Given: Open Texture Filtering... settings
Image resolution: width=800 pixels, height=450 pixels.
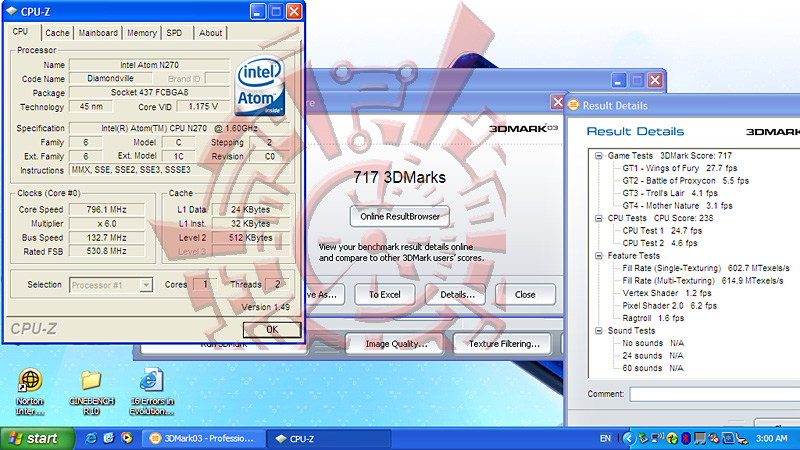Looking at the screenshot, I should 504,344.
